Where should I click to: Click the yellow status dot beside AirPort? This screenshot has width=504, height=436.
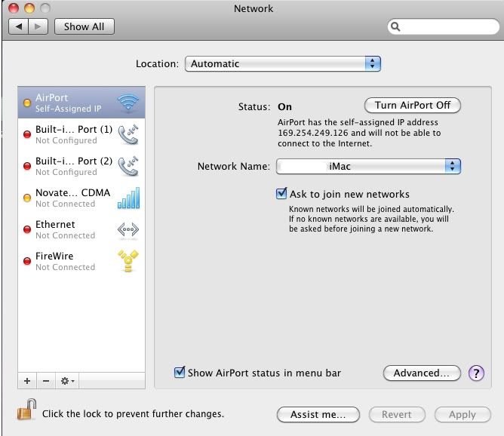coord(27,103)
